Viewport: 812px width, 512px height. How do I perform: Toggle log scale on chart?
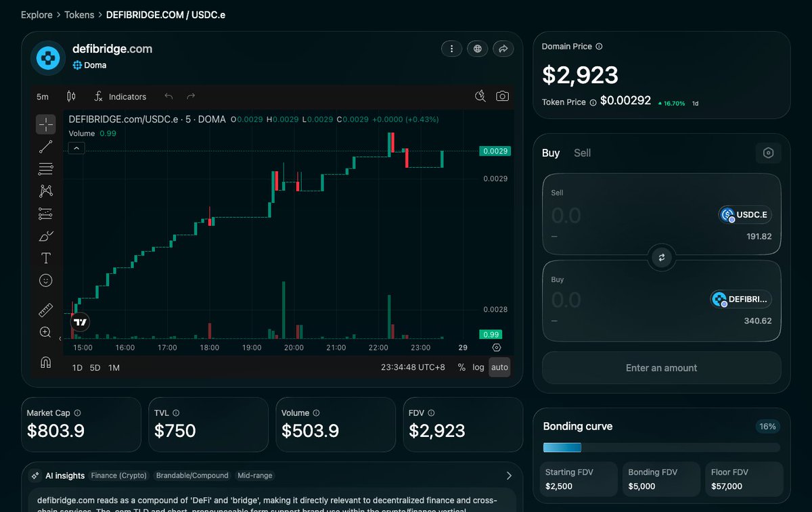tap(478, 367)
